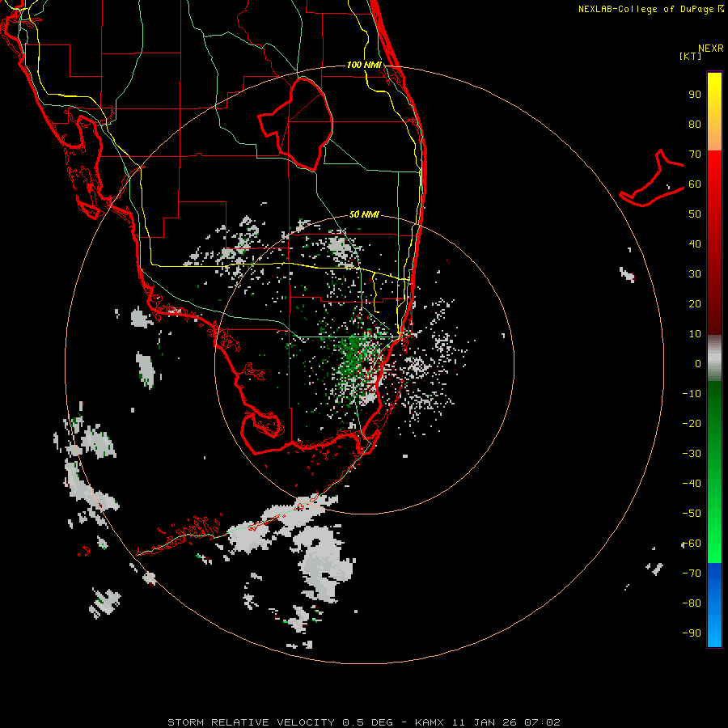Click the '-30' scale label
This screenshot has width=728, height=728.
pyautogui.click(x=692, y=454)
